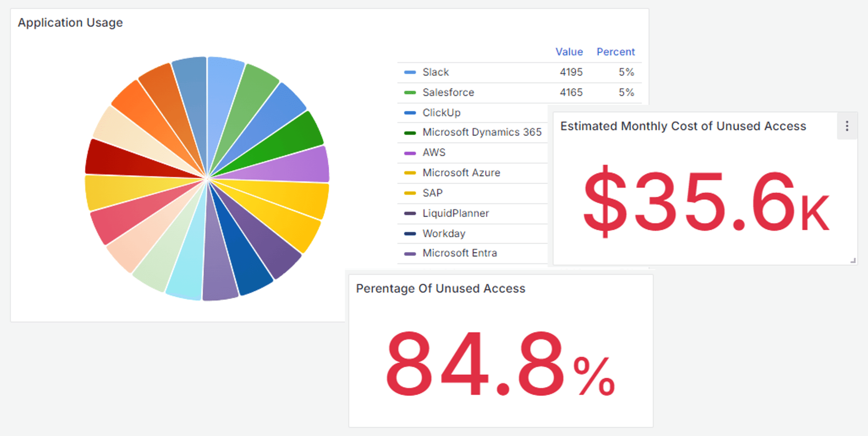Select Salesforce legend entry
The height and width of the screenshot is (436, 868).
click(448, 92)
